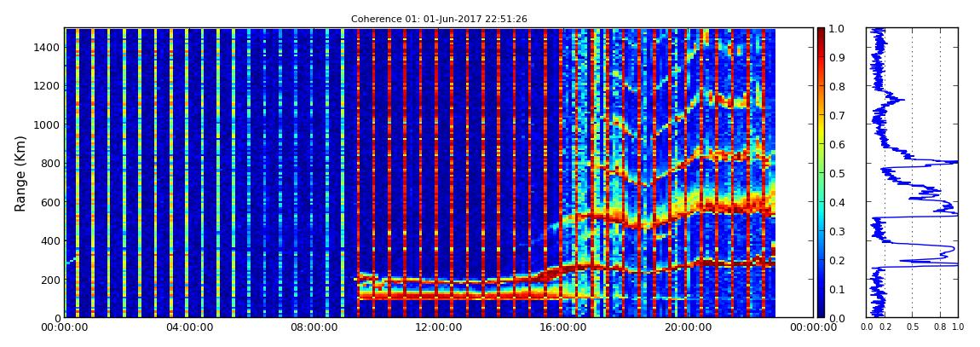980x347 pixels.
Task: Click the colorbar 0.5 label
Action: pos(839,173)
